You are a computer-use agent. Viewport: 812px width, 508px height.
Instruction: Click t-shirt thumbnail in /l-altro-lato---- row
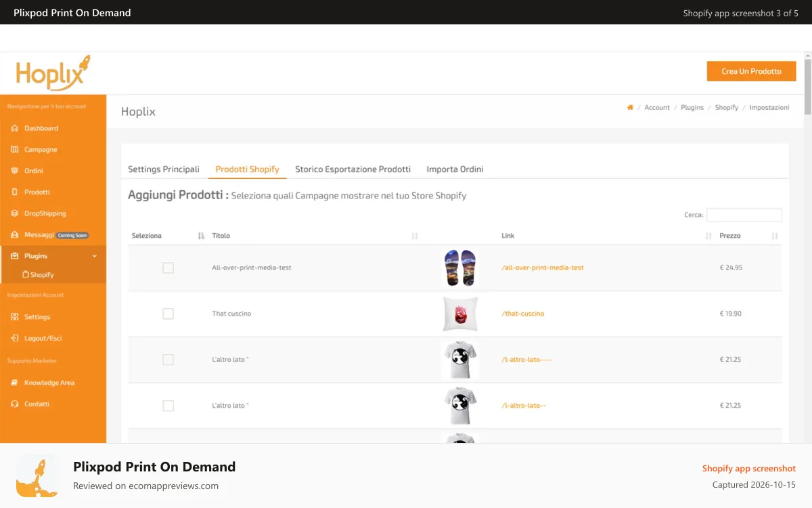click(460, 360)
